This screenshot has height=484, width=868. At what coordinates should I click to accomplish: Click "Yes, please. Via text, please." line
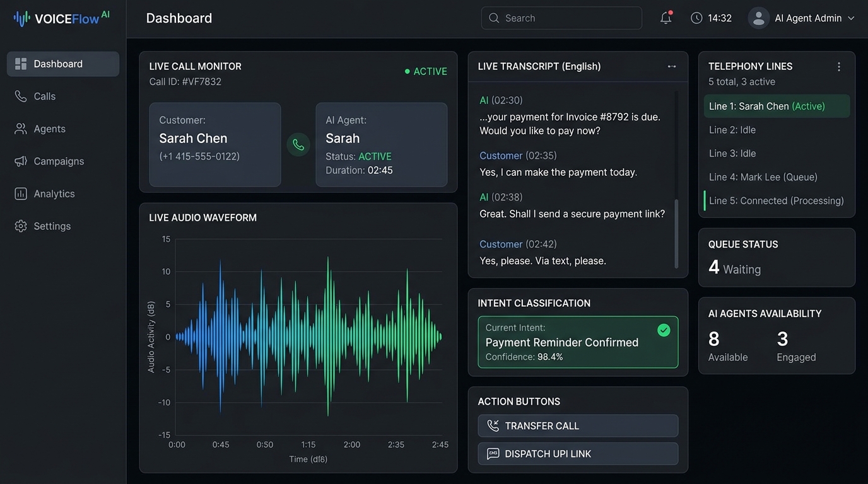[x=542, y=261]
